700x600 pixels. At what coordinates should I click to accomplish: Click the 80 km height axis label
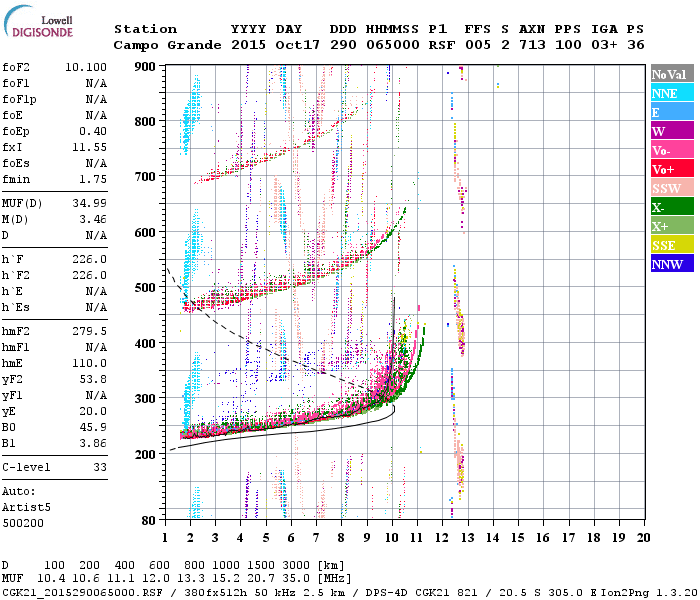[148, 520]
